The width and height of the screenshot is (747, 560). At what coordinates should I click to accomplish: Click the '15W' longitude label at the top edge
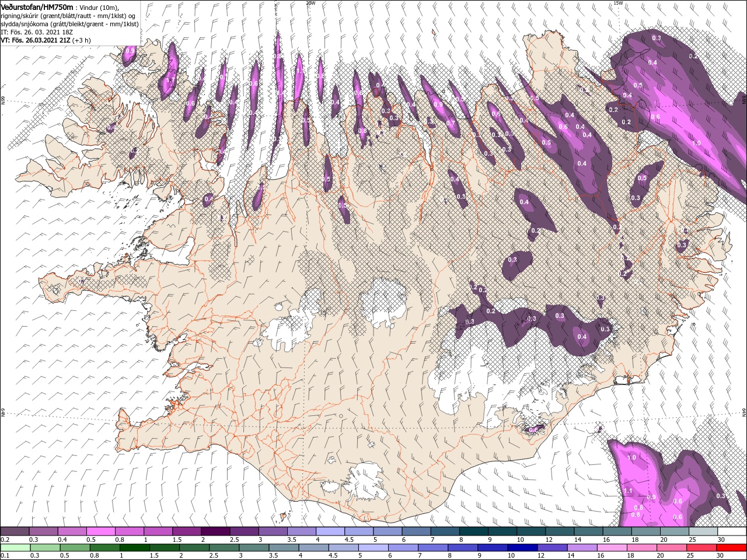(618, 3)
